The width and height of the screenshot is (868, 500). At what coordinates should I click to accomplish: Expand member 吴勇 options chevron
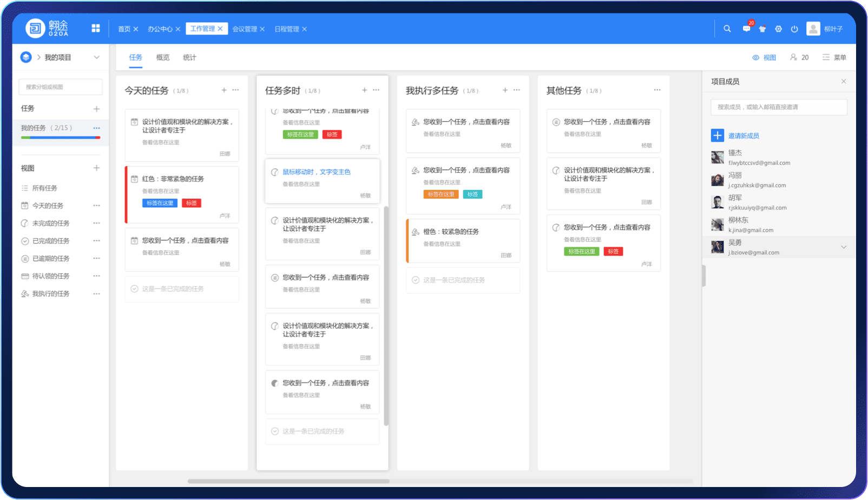(843, 247)
